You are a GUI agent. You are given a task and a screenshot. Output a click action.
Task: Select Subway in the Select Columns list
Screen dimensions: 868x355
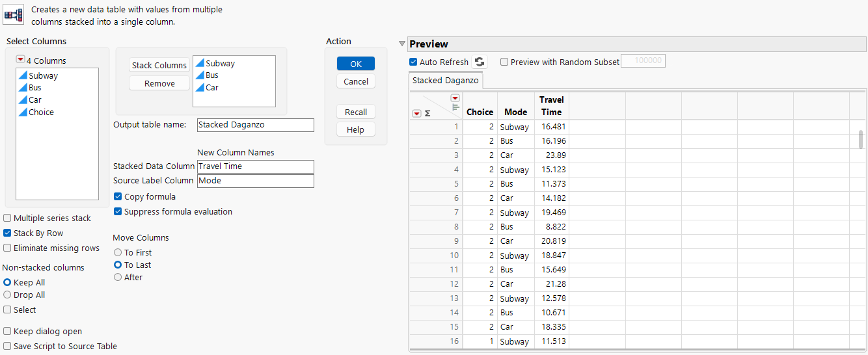(38, 75)
